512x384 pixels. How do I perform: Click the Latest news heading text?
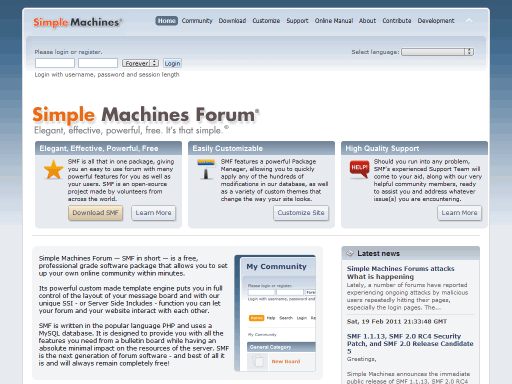coord(378,253)
